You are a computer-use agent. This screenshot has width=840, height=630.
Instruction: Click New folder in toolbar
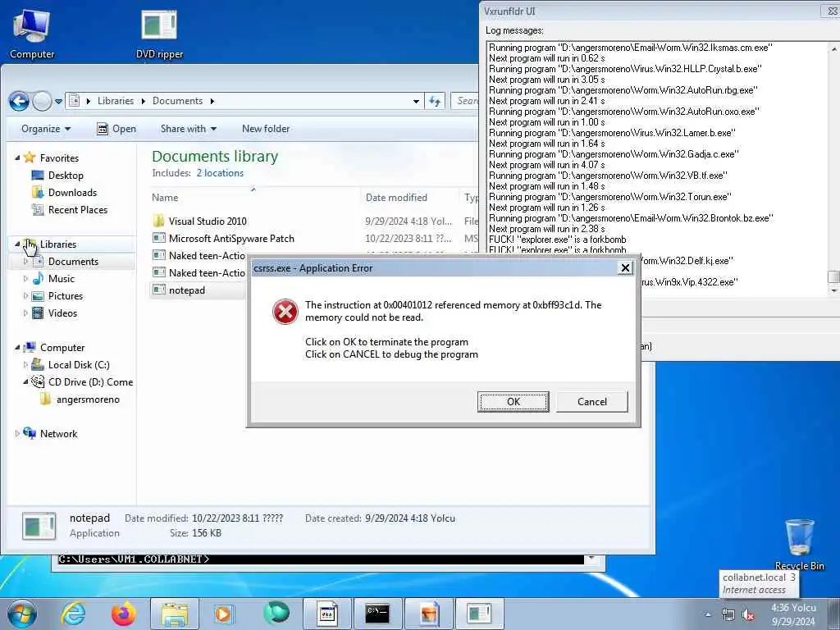(x=266, y=129)
